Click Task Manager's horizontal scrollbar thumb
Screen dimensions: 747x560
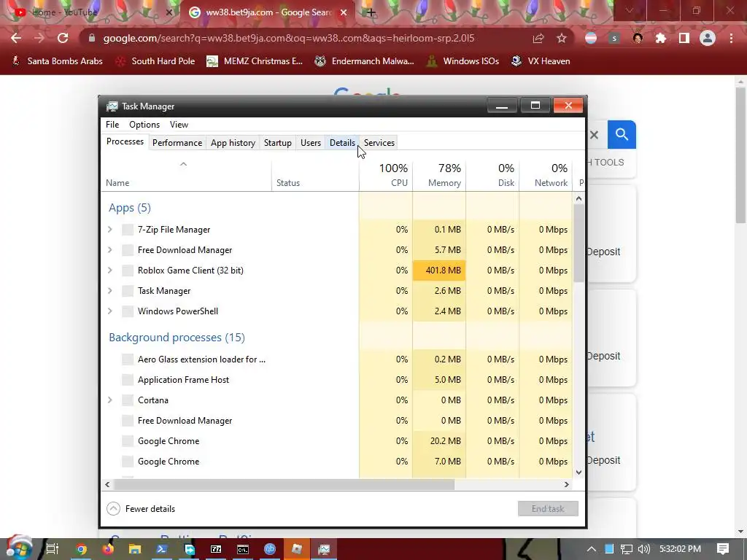[284, 484]
